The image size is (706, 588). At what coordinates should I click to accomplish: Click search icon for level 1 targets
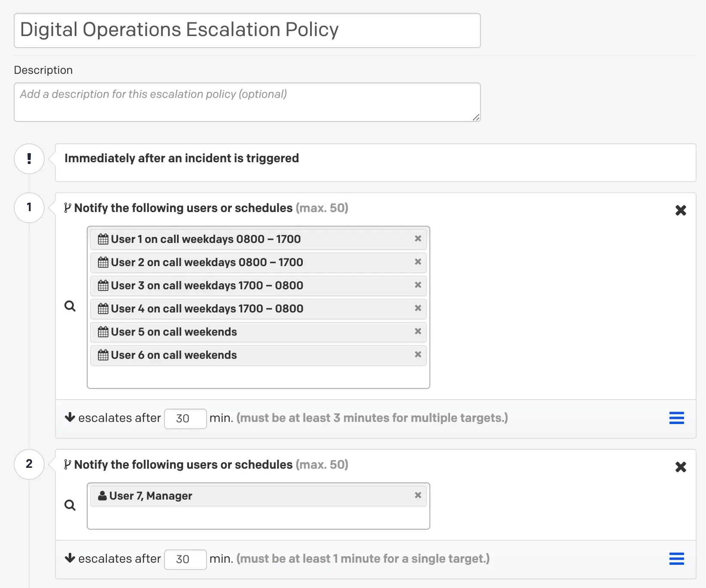[70, 306]
